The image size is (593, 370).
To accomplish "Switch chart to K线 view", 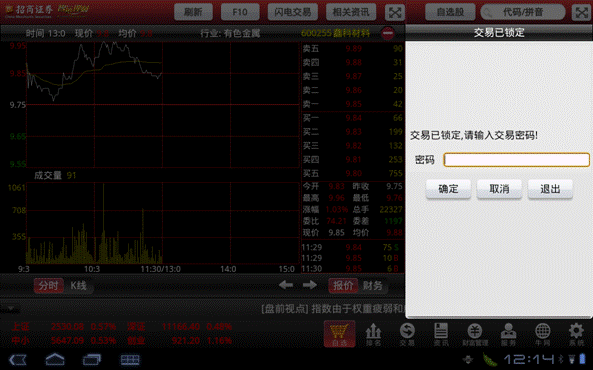I will tap(78, 286).
